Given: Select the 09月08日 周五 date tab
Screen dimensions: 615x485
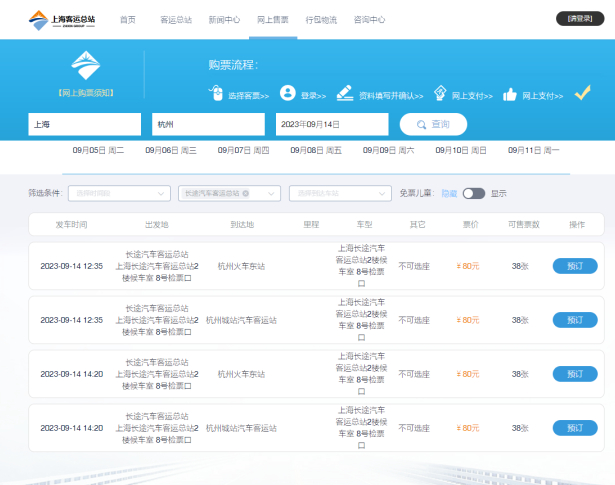Looking at the screenshot, I should click(x=316, y=150).
